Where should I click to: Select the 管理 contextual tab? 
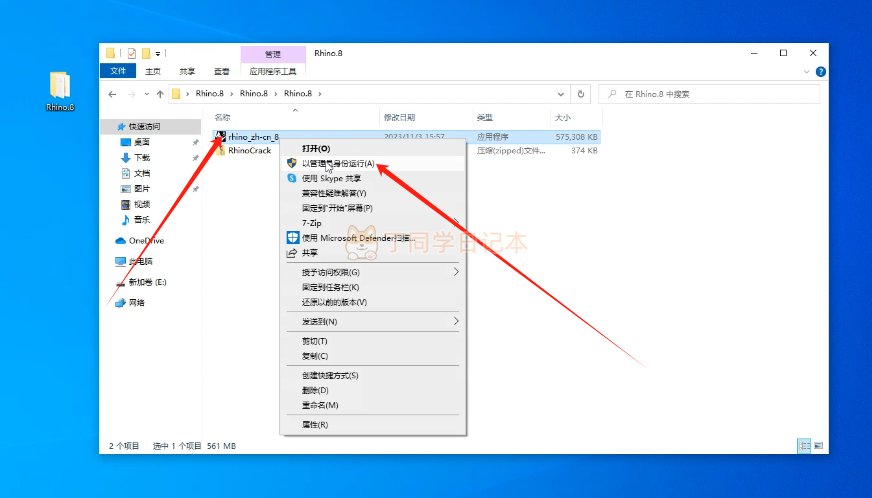point(273,54)
